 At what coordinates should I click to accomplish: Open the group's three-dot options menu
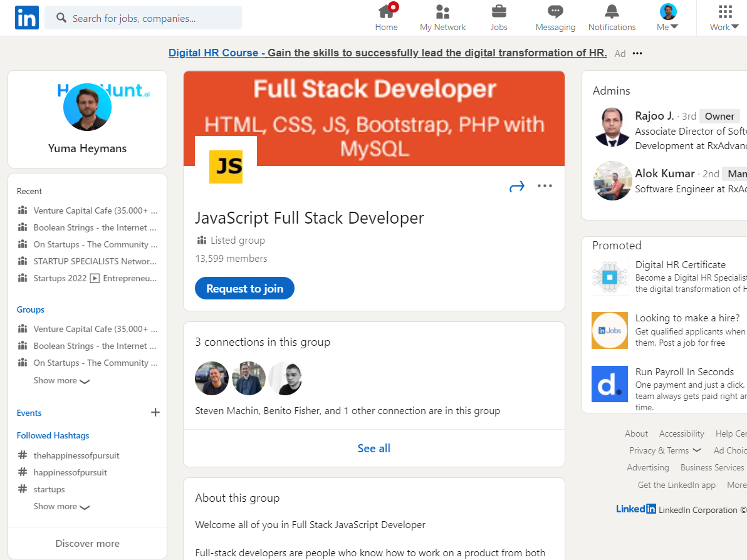pos(545,186)
